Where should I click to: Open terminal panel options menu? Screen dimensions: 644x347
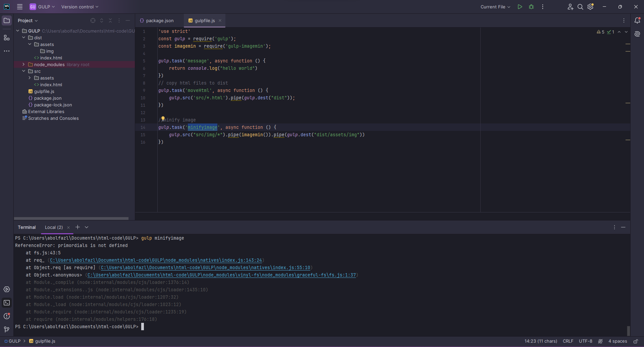[614, 227]
